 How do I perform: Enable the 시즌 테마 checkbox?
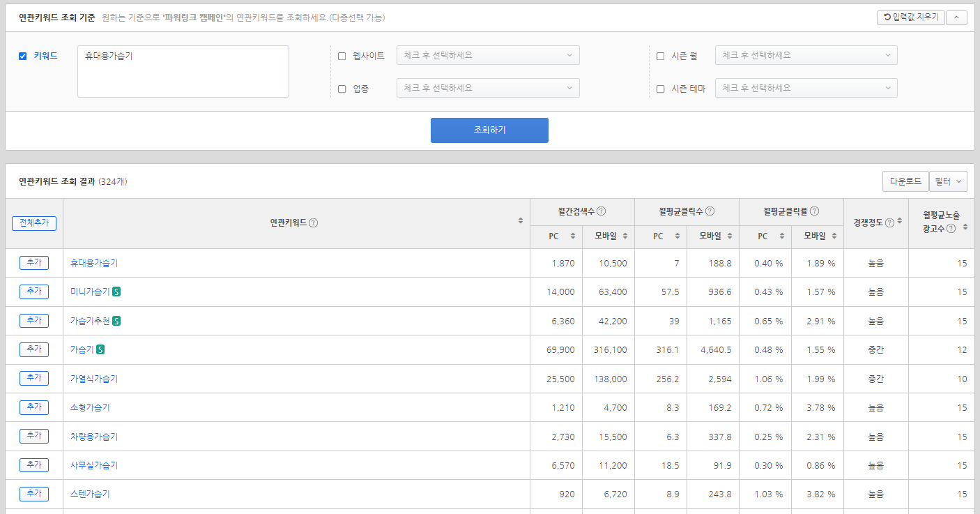(x=660, y=89)
